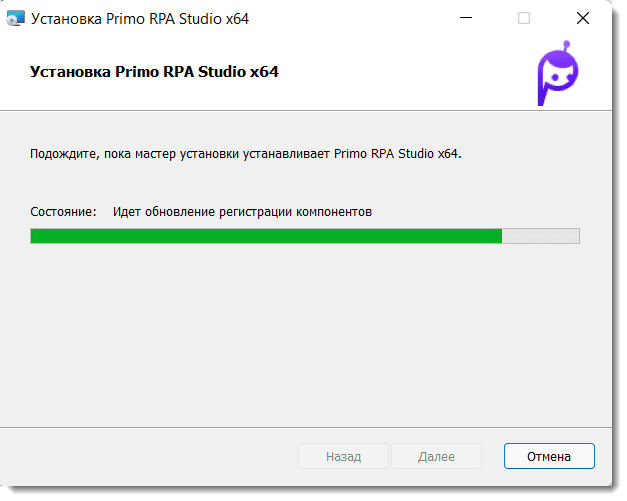Screen dimensions: 627x501
Task: Click the antenna on the Primo robot logo
Action: [567, 47]
